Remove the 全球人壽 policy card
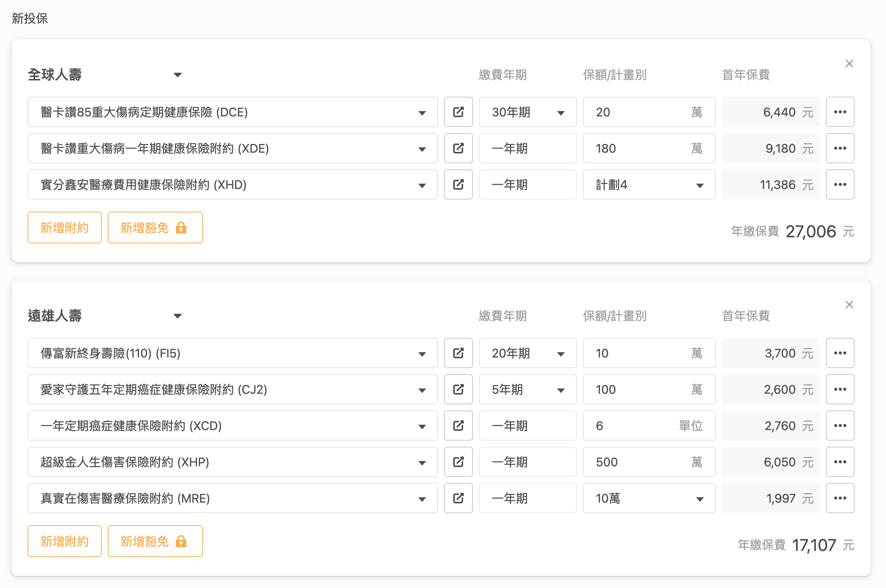The width and height of the screenshot is (886, 588). tap(849, 63)
